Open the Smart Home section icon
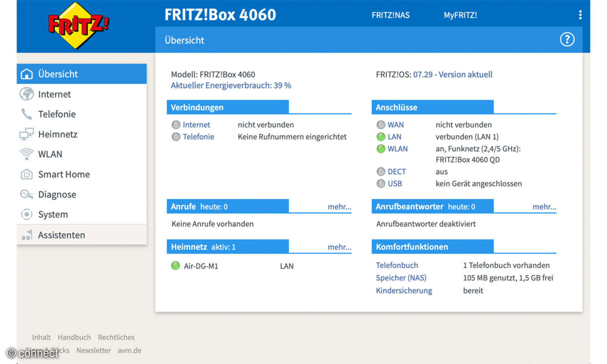 27,174
